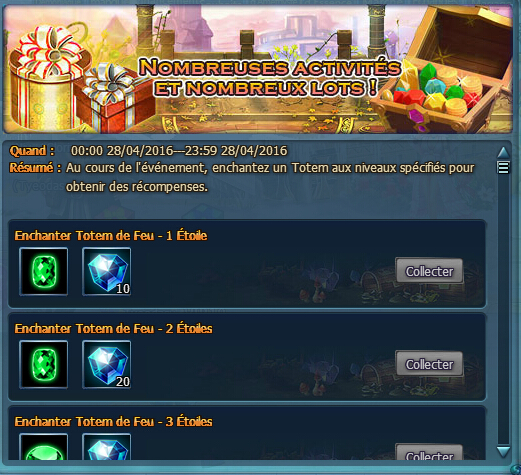Click blue diamond reward with quantity 20
The image size is (521, 475).
click(x=107, y=364)
